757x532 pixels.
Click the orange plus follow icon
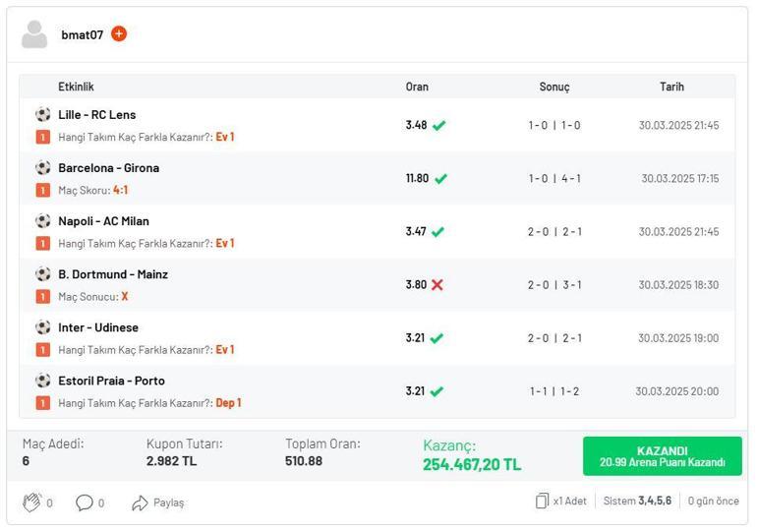click(x=119, y=34)
